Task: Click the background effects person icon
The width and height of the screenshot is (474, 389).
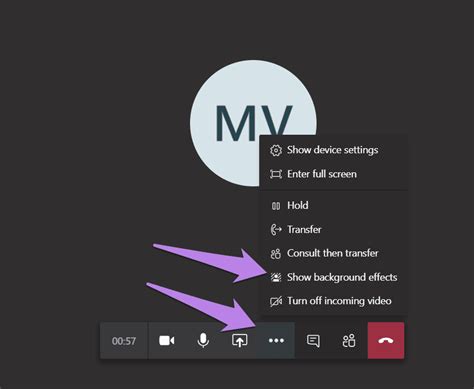Action: tap(276, 277)
